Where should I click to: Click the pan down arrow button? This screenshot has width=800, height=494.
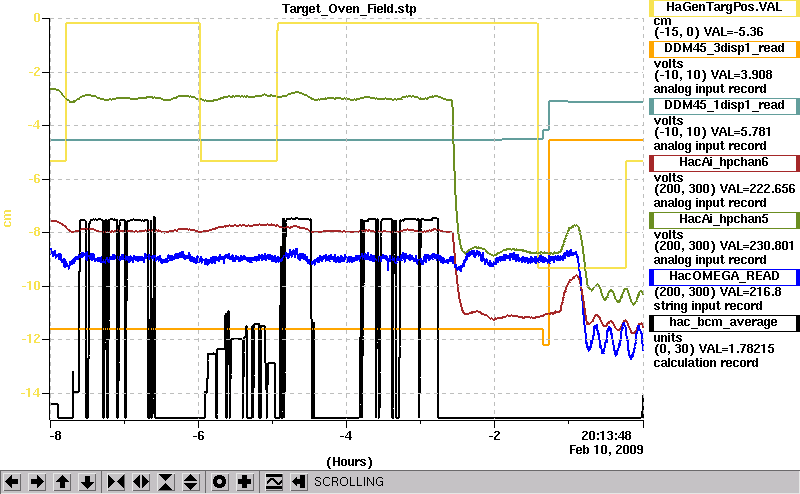point(88,482)
